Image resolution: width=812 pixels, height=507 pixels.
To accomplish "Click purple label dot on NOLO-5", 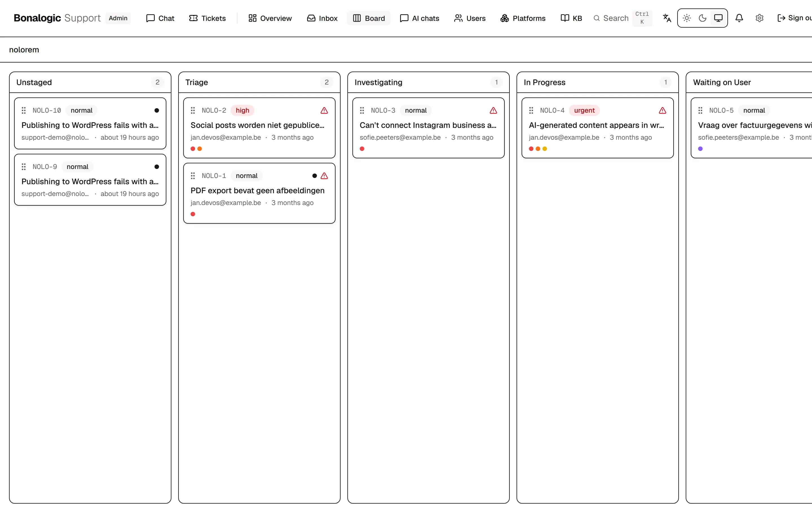I will pos(700,149).
